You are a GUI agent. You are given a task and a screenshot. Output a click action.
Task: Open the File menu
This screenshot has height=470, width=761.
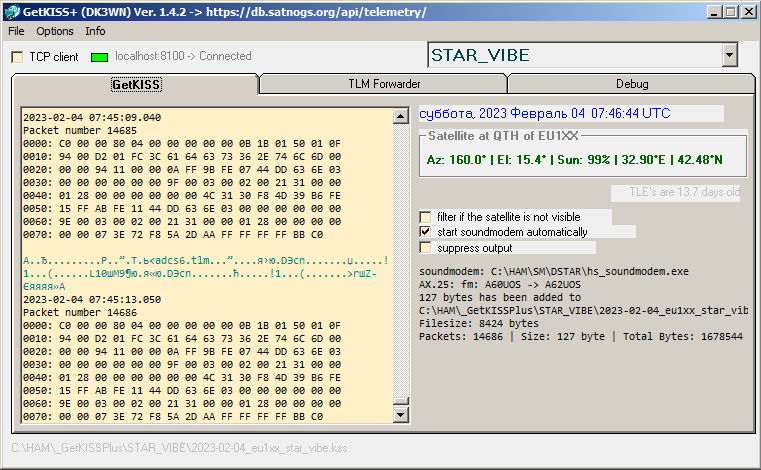pos(16,31)
